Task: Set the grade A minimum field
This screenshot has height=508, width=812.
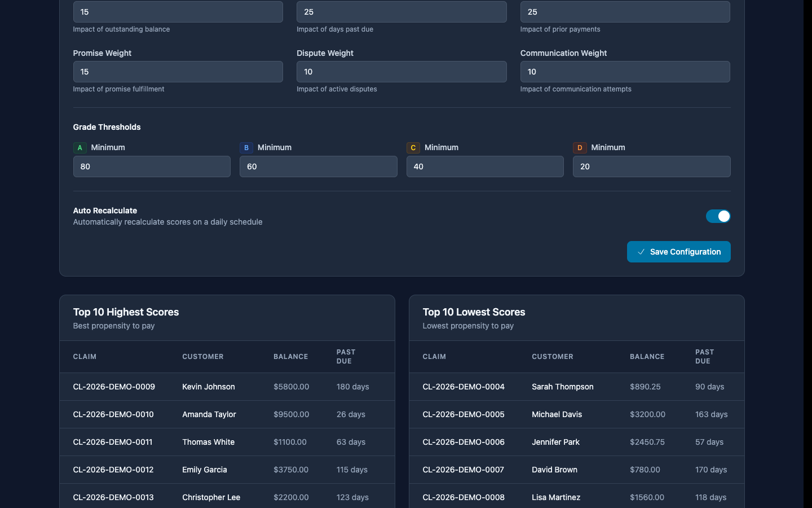Action: 152,167
